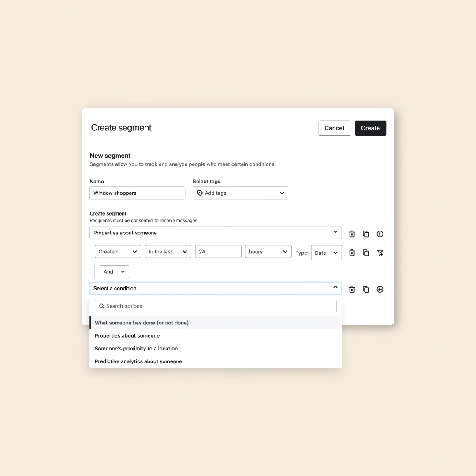Click the Create button
The width and height of the screenshot is (476, 476).
[370, 128]
